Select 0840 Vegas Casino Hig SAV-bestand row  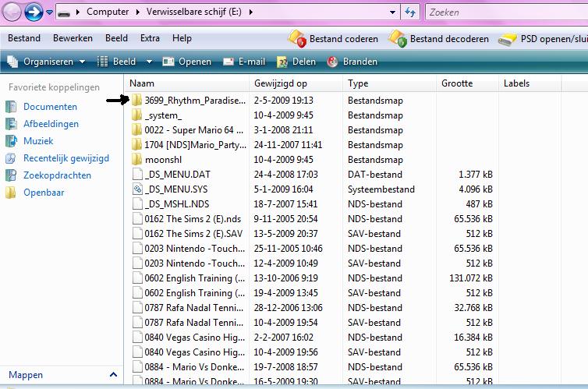[313, 352]
